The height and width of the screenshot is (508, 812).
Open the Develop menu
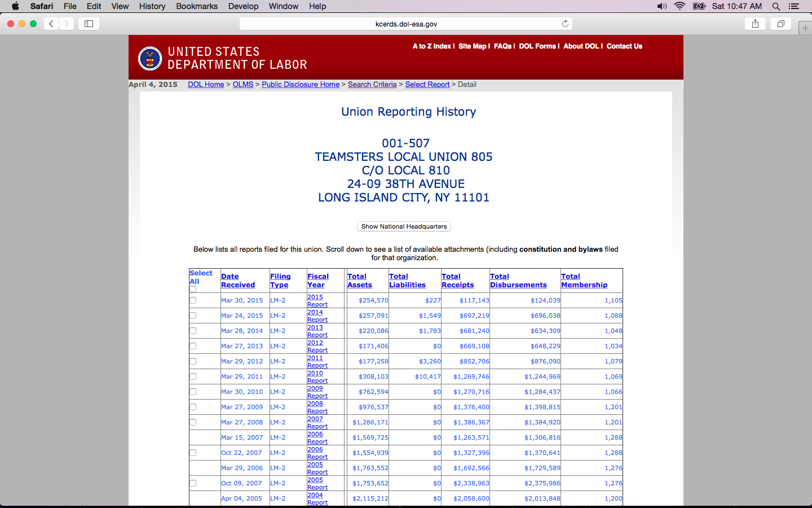tap(243, 6)
